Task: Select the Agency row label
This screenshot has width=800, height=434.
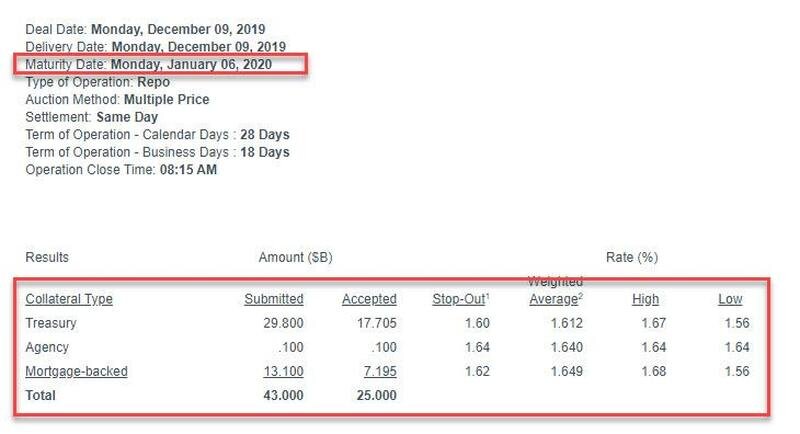Action: (x=47, y=347)
